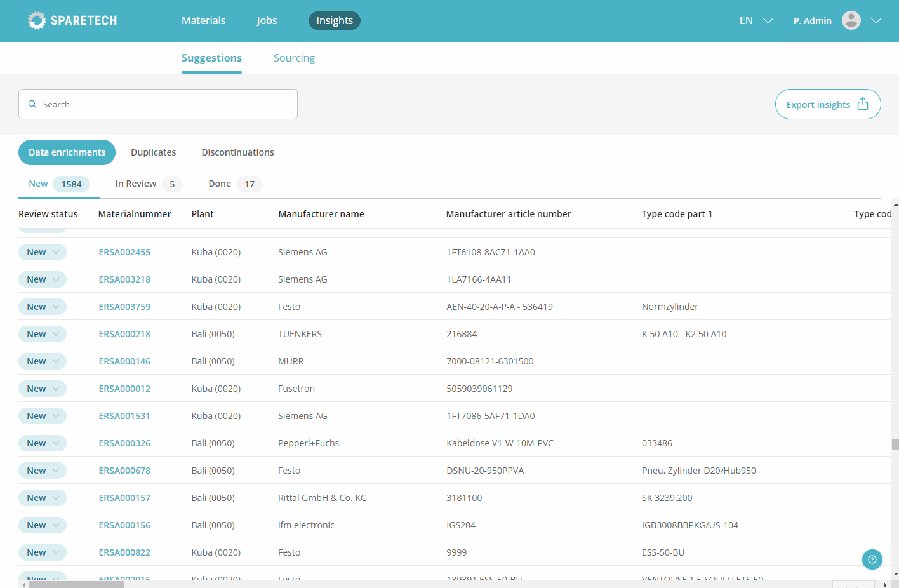This screenshot has width=899, height=588.
Task: Open the P. Admin account menu chevron
Action: click(876, 21)
